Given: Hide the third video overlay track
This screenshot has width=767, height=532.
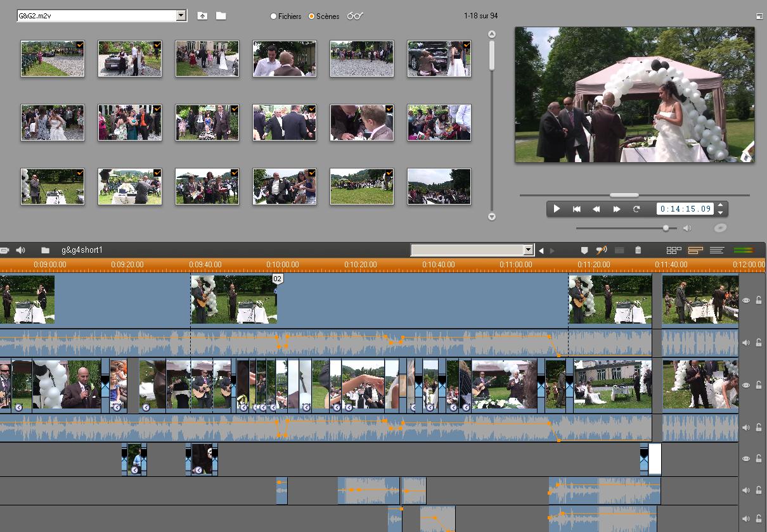Looking at the screenshot, I should click(x=746, y=459).
